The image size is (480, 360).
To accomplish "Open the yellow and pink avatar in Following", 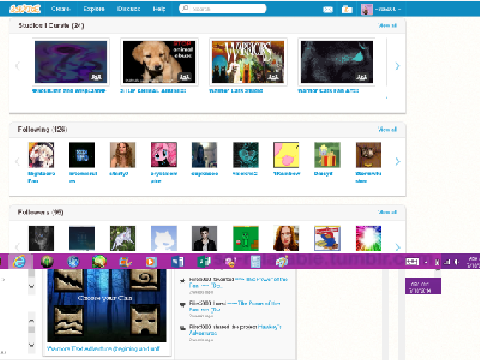I will coord(286,155).
